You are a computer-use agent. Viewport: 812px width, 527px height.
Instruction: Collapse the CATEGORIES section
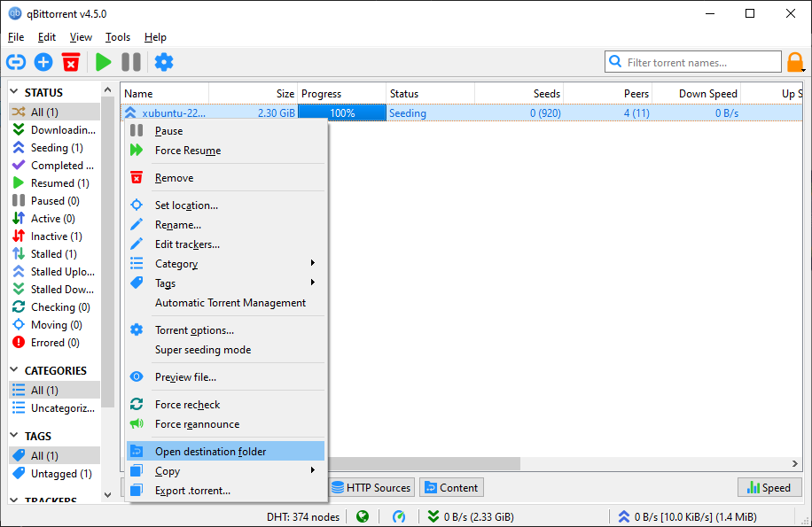(14, 370)
